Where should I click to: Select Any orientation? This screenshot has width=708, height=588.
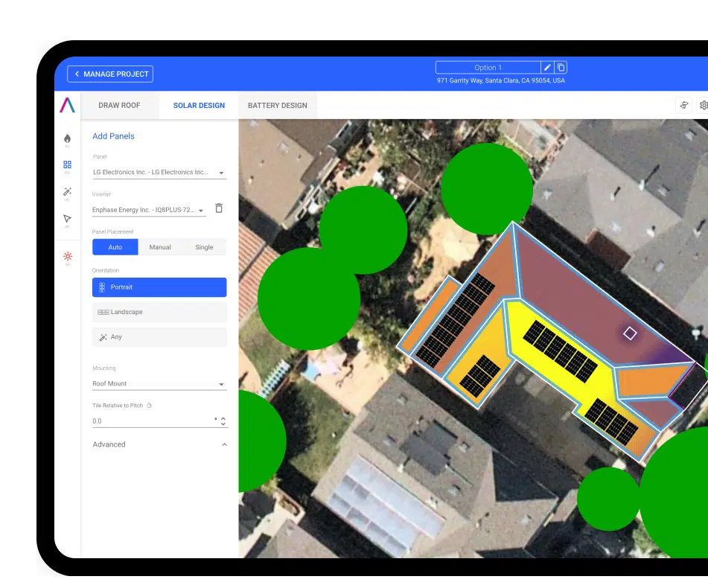click(159, 337)
